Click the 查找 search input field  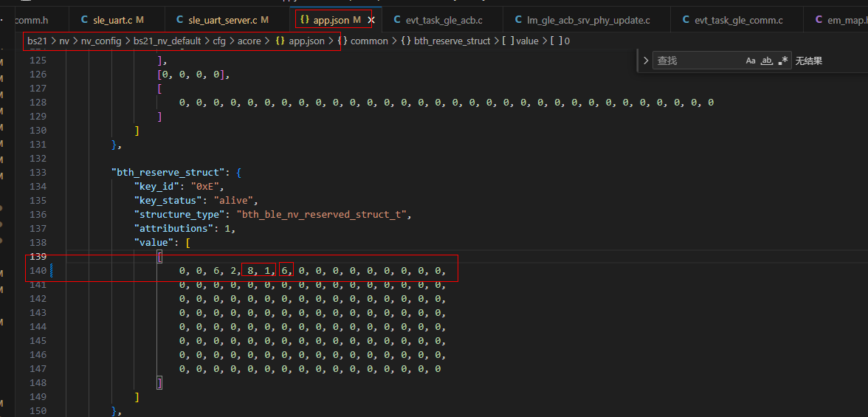(x=697, y=61)
